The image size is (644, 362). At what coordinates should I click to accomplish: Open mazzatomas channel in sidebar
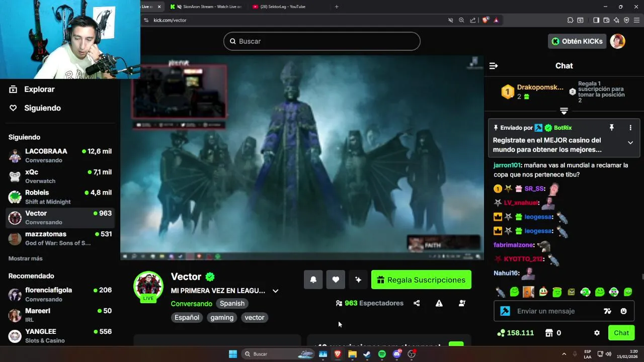pos(60,238)
